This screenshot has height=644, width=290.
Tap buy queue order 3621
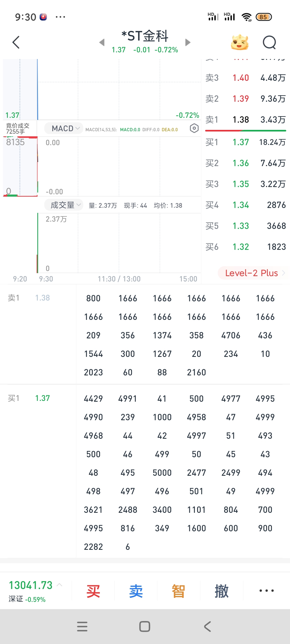93,510
